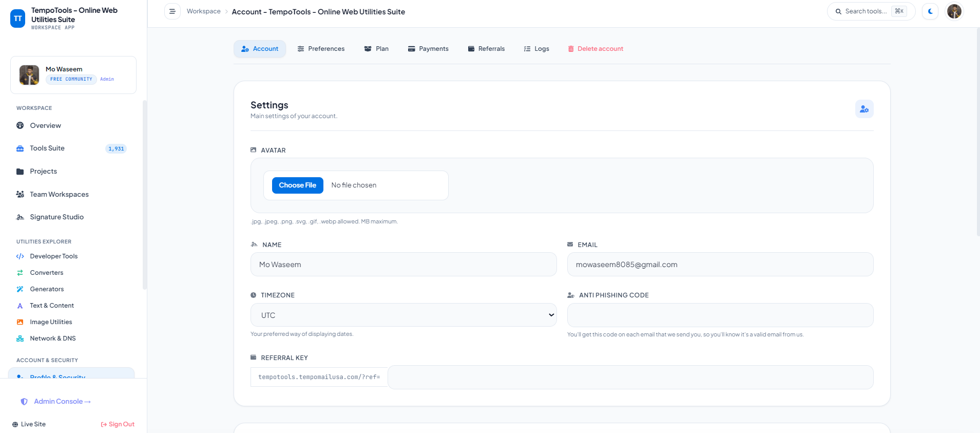Open the user avatar menu top right
This screenshot has height=433, width=980.
(x=954, y=11)
